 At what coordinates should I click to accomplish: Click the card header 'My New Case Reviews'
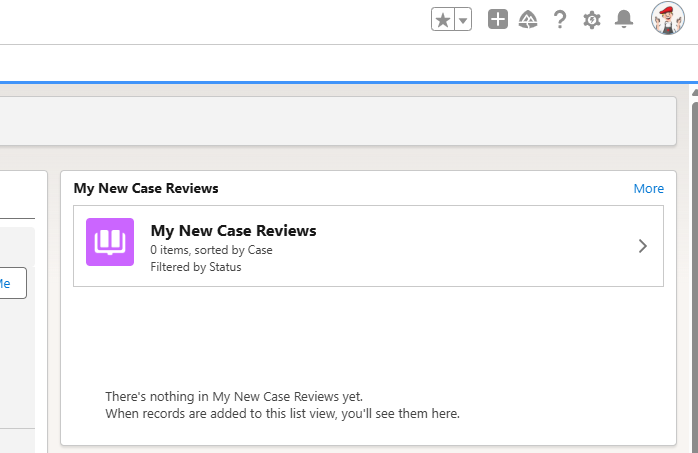tap(146, 188)
